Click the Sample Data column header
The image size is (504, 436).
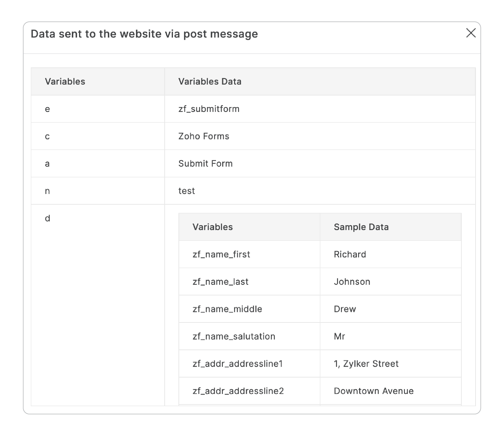361,227
